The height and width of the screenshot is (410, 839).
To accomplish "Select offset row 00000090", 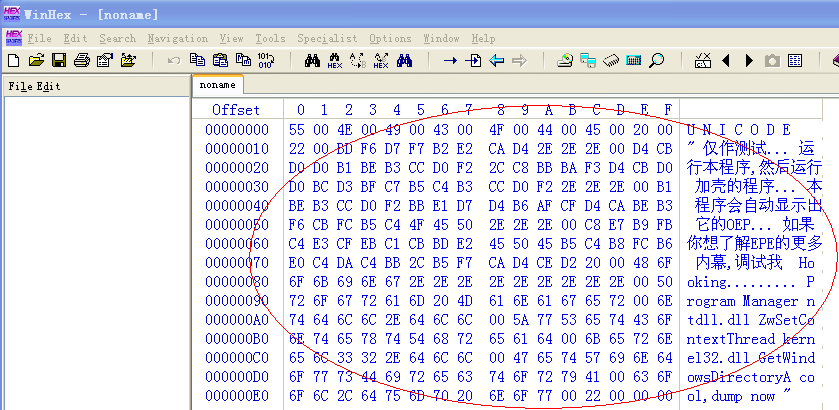I will pos(237,301).
